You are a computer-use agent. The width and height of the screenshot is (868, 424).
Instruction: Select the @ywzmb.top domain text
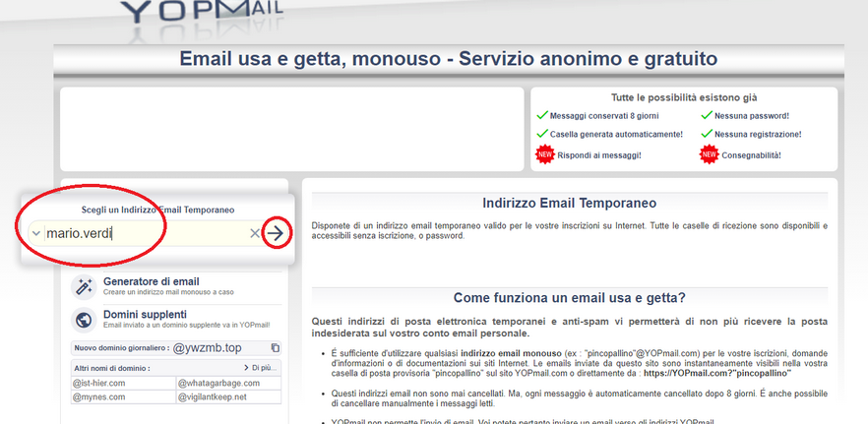[x=207, y=347]
